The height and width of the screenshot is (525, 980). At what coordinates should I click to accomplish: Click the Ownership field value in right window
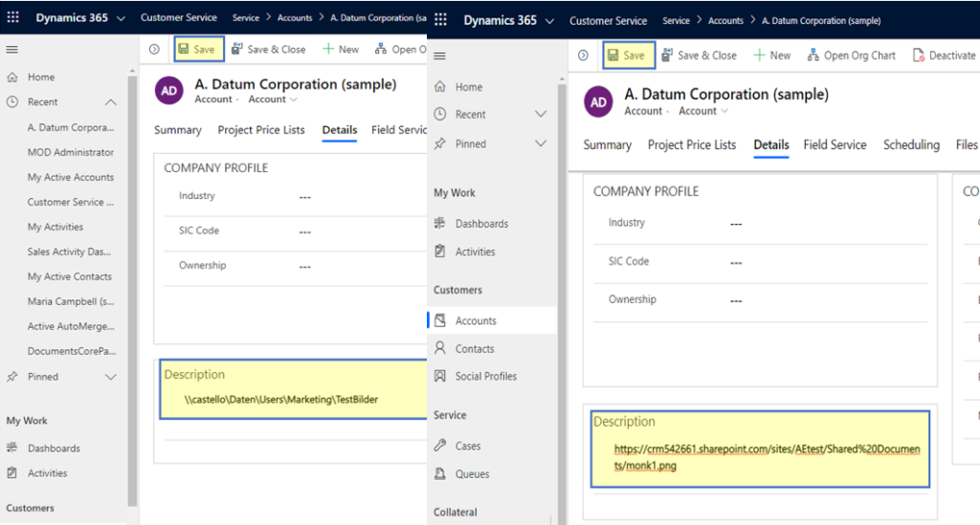click(x=736, y=300)
